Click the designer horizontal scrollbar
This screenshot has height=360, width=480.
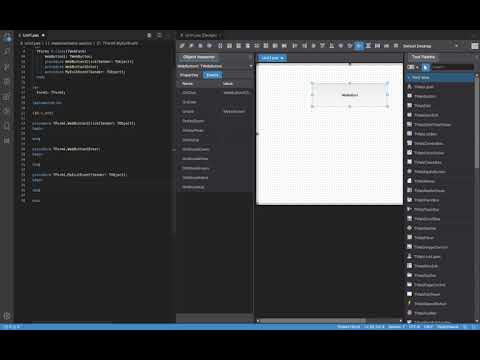(313, 321)
